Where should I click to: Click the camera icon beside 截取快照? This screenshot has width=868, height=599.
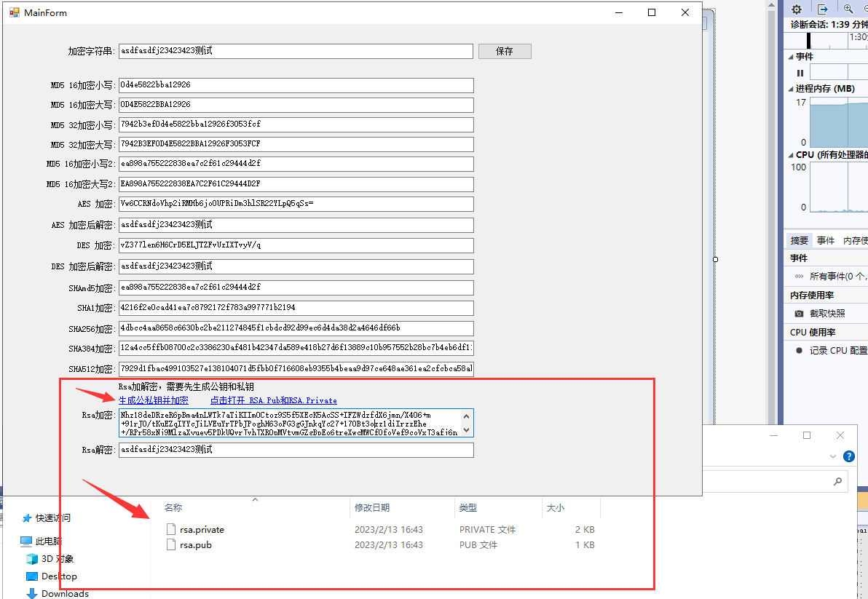(x=799, y=314)
